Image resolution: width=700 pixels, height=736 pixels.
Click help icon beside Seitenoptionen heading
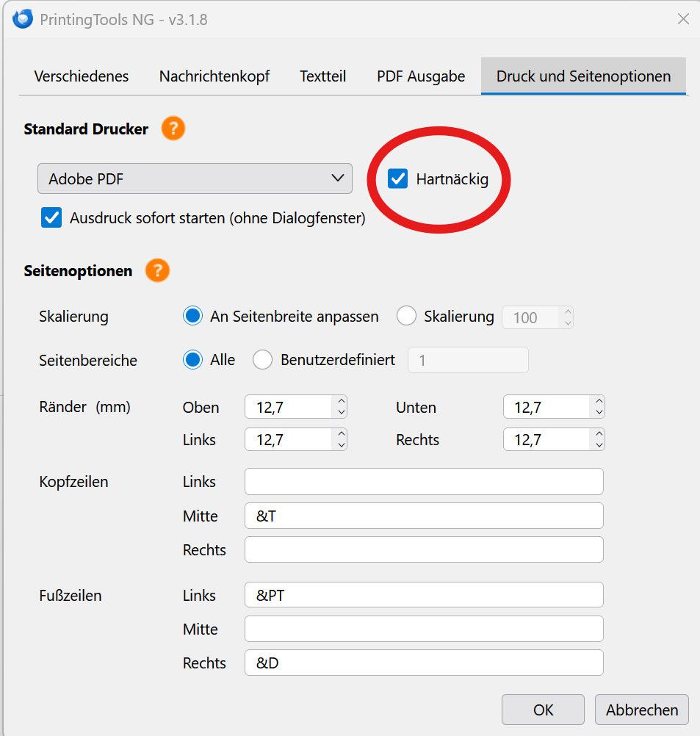click(x=157, y=270)
